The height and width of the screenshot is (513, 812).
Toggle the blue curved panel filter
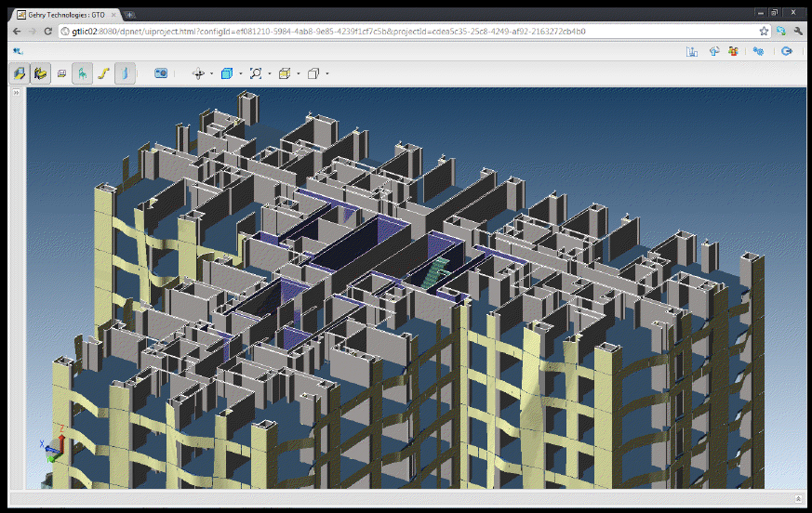tap(125, 73)
